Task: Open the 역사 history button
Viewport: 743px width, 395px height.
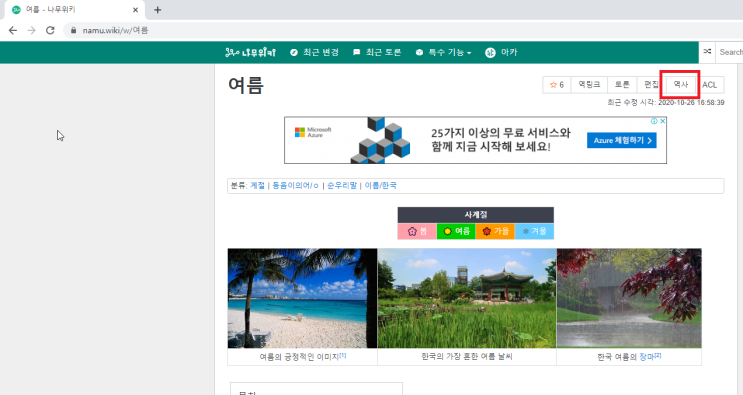Action: coord(680,85)
